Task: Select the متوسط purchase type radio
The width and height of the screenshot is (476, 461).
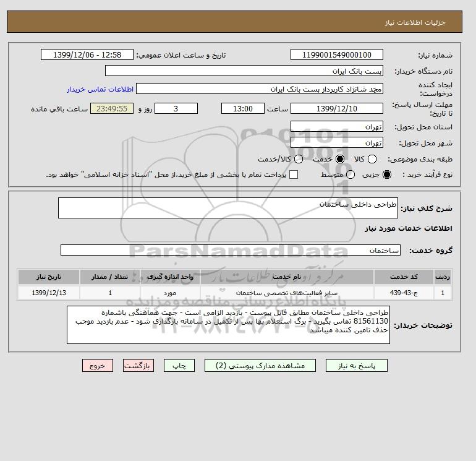Action: pos(351,174)
